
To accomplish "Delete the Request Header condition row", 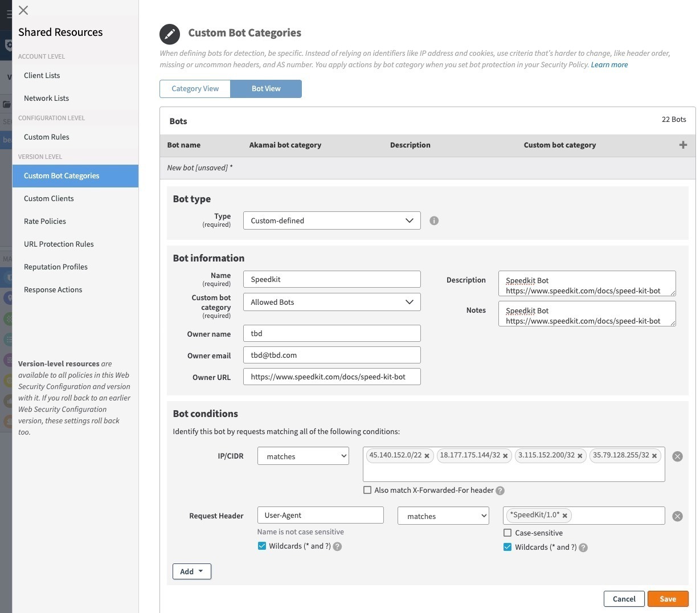I will (677, 516).
